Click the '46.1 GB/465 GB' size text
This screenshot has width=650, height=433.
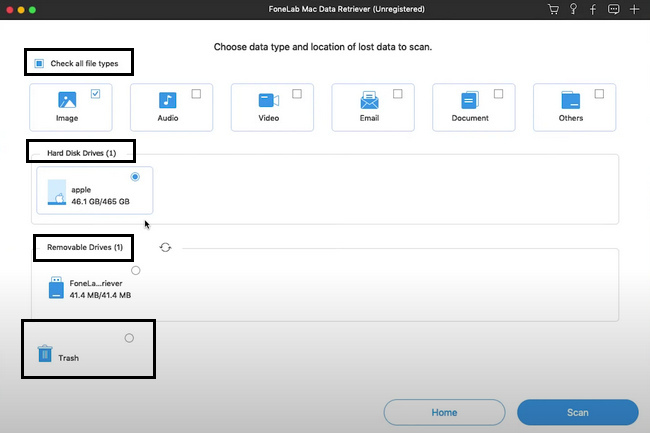pos(100,201)
